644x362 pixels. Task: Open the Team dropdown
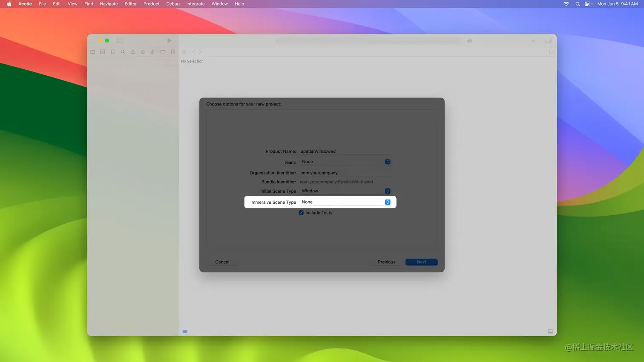(345, 162)
